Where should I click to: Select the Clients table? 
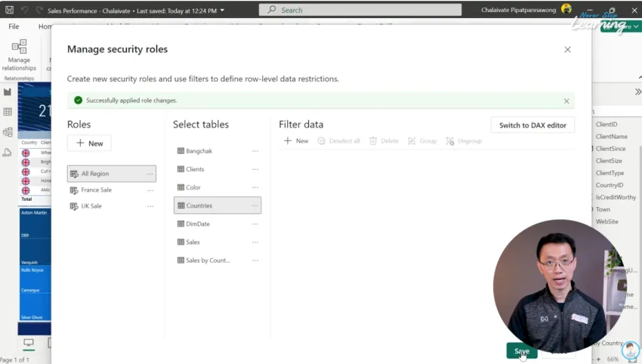click(195, 169)
